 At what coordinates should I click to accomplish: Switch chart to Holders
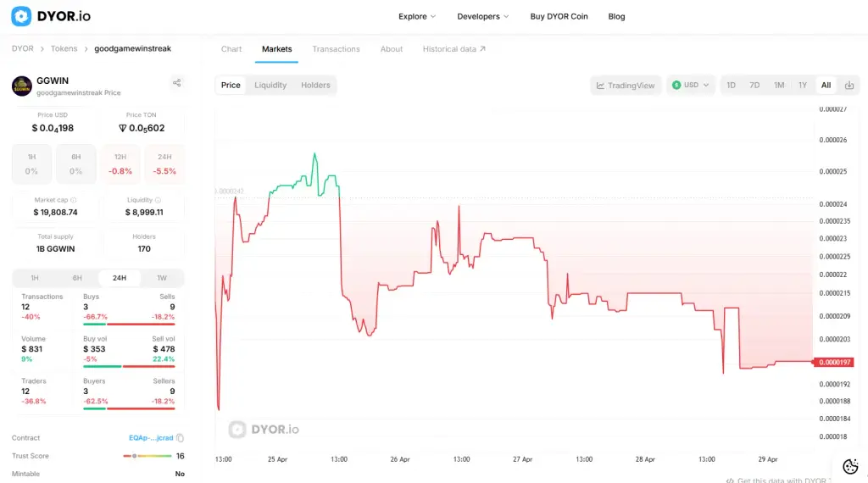(315, 86)
